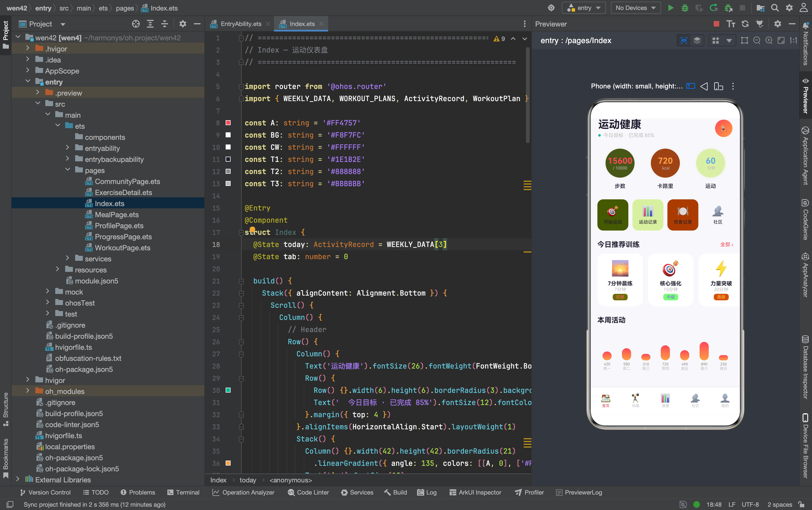Viewport: 812px width, 510px height.
Task: Expand the .hvigor folder
Action: [x=28, y=49]
